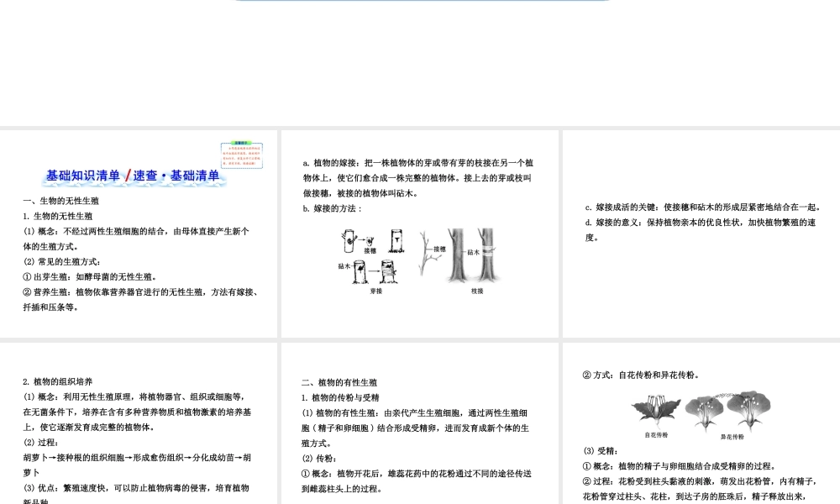This screenshot has height=504, width=840.
Task: Click the text (3) 受精：
Action: coord(601,451)
